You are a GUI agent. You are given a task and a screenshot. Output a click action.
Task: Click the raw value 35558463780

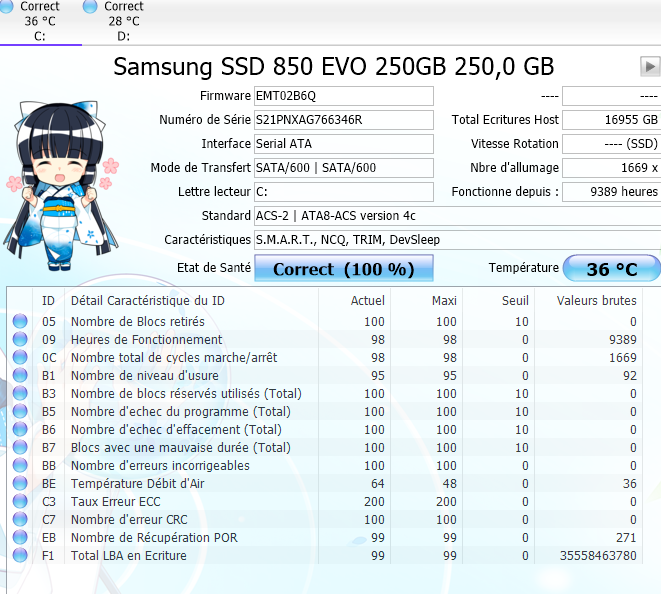[598, 556]
